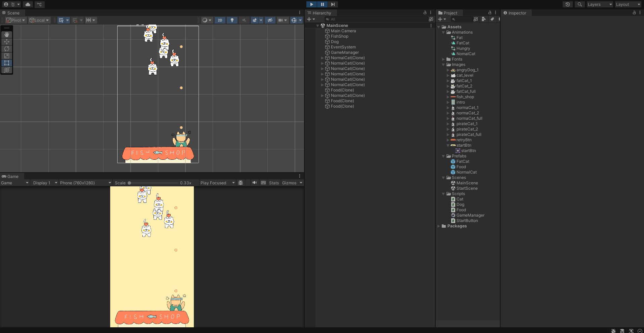Open the Project panel options menu
The width and height of the screenshot is (644, 333).
(496, 13)
